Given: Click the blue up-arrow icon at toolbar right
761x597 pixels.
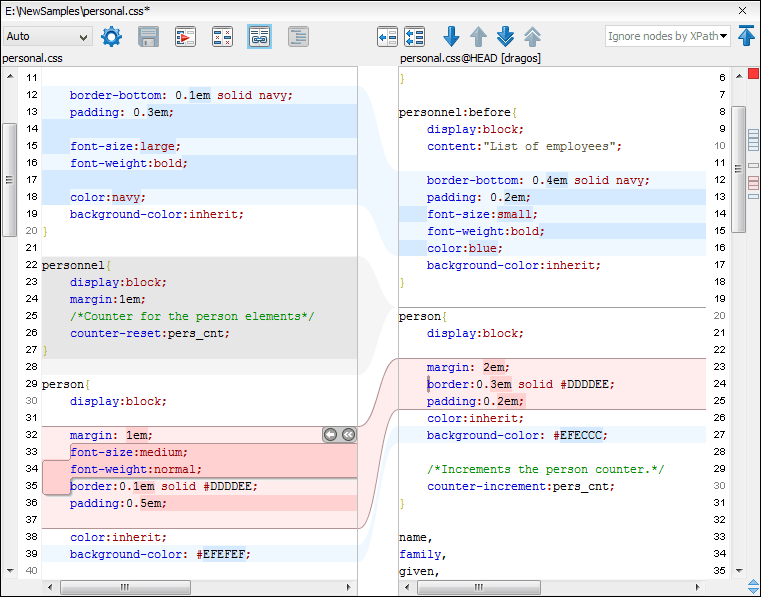Looking at the screenshot, I should click(746, 37).
